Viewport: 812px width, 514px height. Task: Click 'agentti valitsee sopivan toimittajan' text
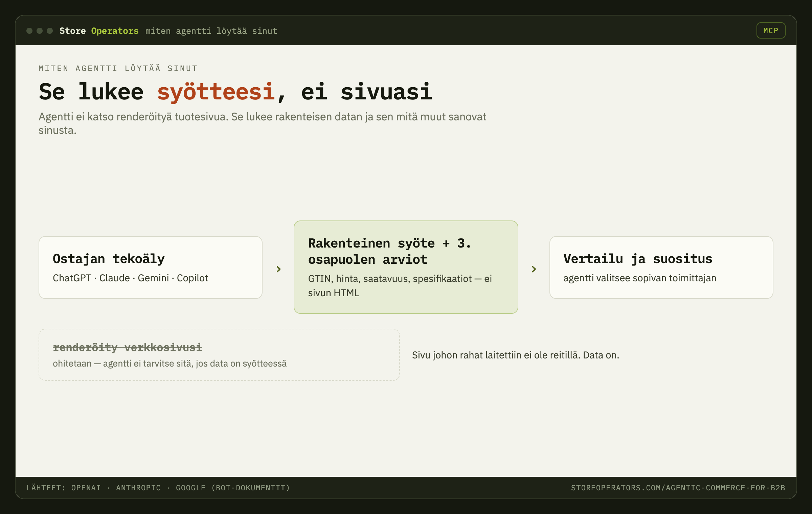pos(640,278)
